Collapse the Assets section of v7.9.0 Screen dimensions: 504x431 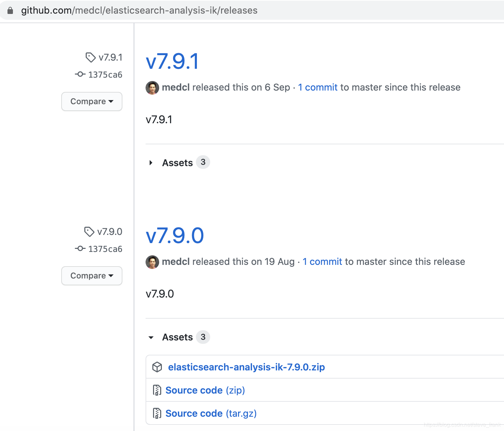point(177,337)
